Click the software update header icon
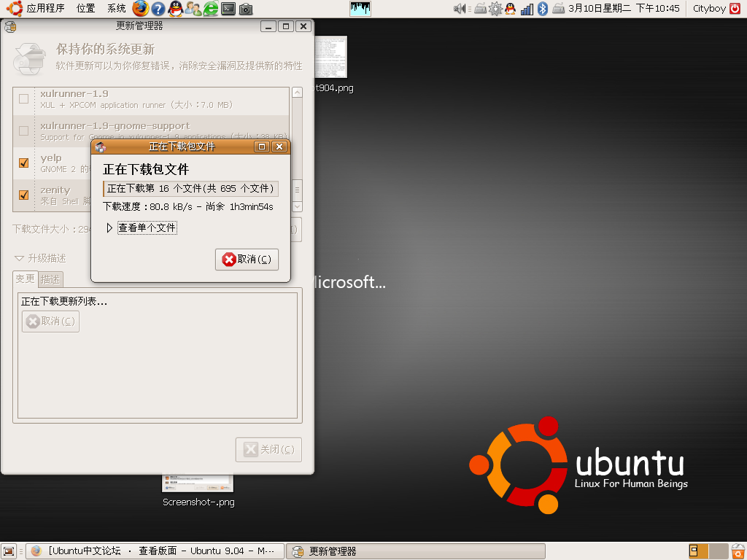This screenshot has width=747, height=560. 29,58
